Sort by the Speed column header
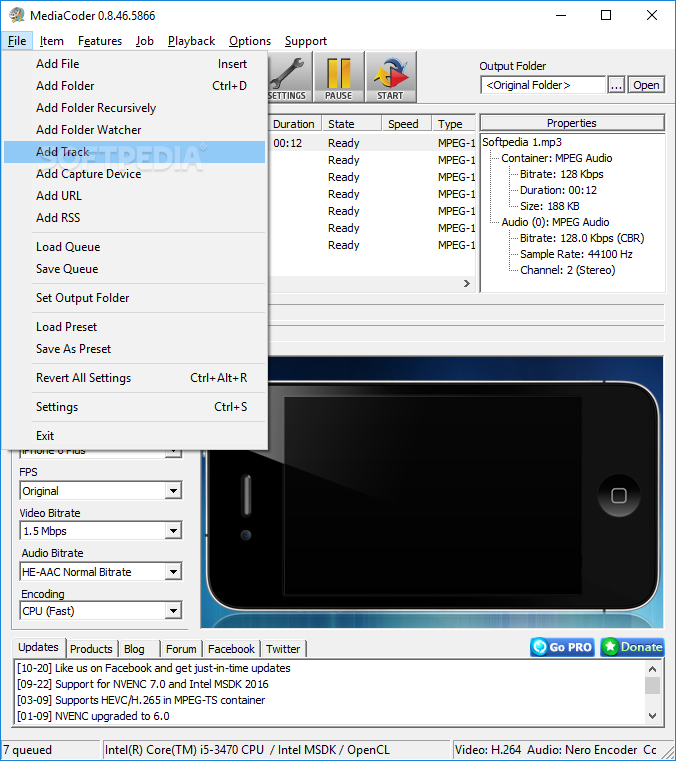Screen dimensions: 676x761 (407, 124)
